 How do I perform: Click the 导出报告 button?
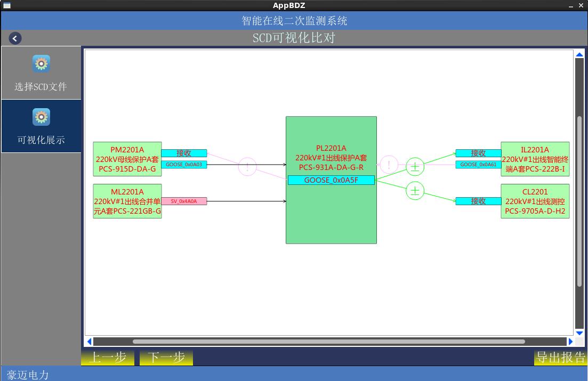[x=560, y=358]
